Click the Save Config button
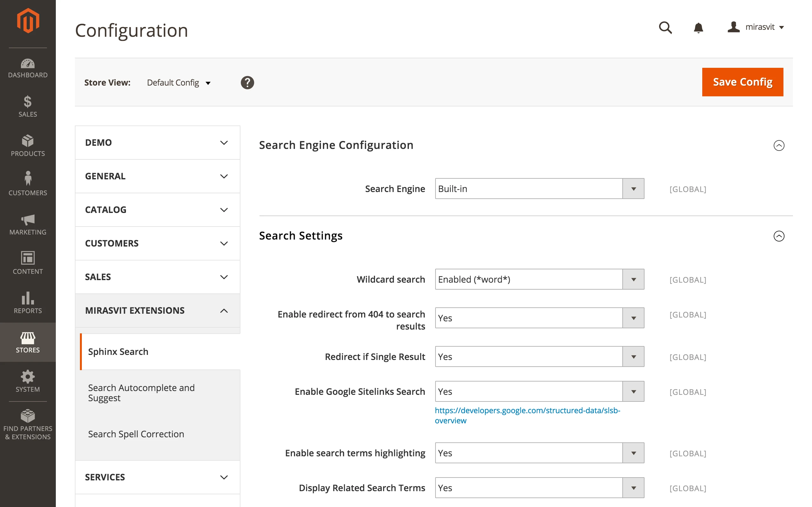 pyautogui.click(x=742, y=82)
